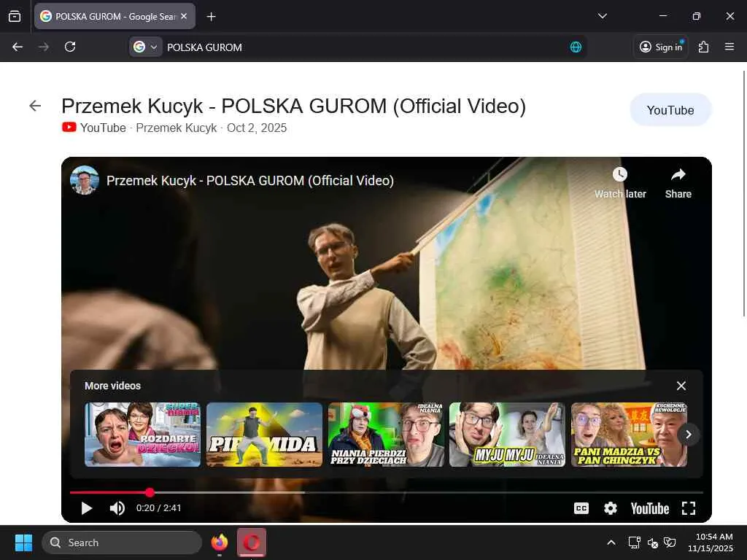Screen dimensions: 747x560
Task: Return to search results with the back arrow
Action: click(x=35, y=106)
